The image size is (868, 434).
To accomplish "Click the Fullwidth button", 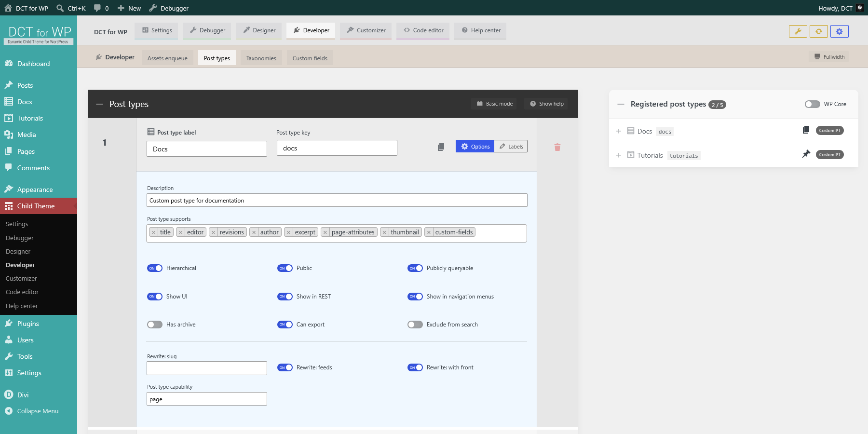I will [x=829, y=57].
